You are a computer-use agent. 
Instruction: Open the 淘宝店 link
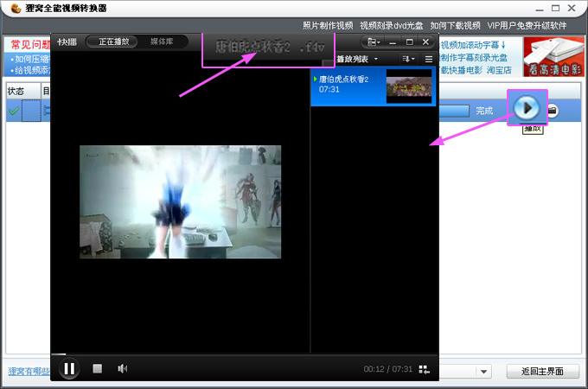(x=499, y=70)
